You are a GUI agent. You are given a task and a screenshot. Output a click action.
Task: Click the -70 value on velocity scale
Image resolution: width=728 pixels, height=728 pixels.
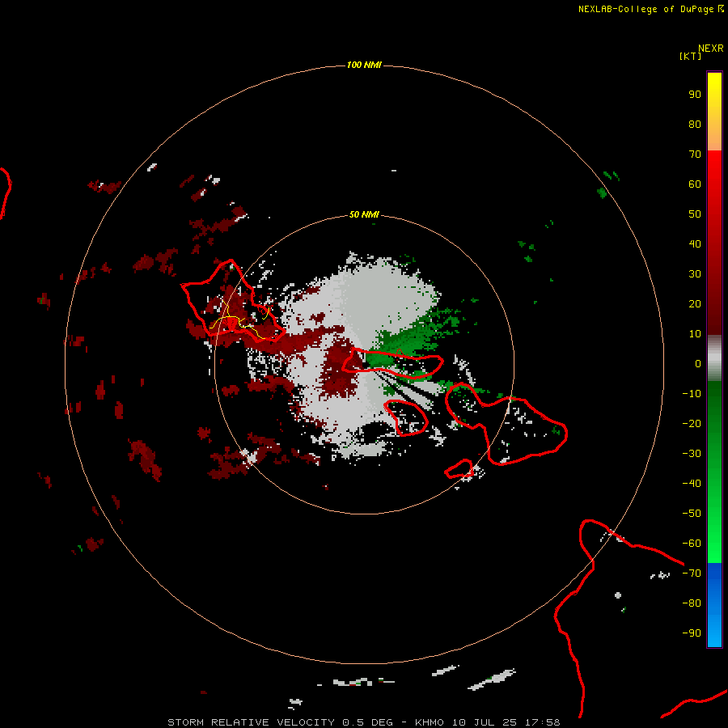[x=692, y=574]
